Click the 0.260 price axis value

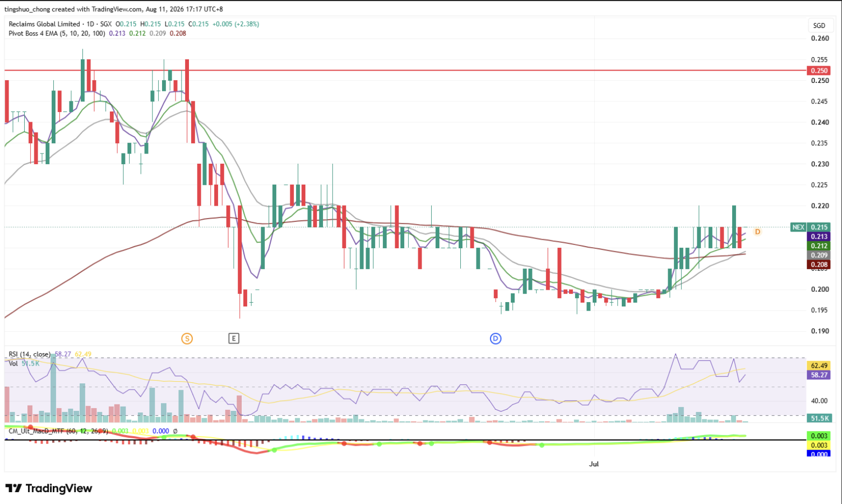click(820, 38)
